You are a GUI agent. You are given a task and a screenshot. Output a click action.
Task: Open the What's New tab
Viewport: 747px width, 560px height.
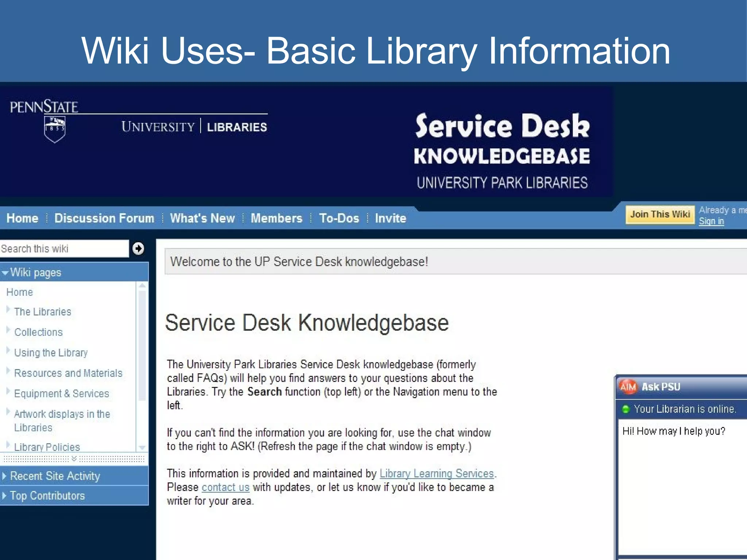pyautogui.click(x=202, y=218)
